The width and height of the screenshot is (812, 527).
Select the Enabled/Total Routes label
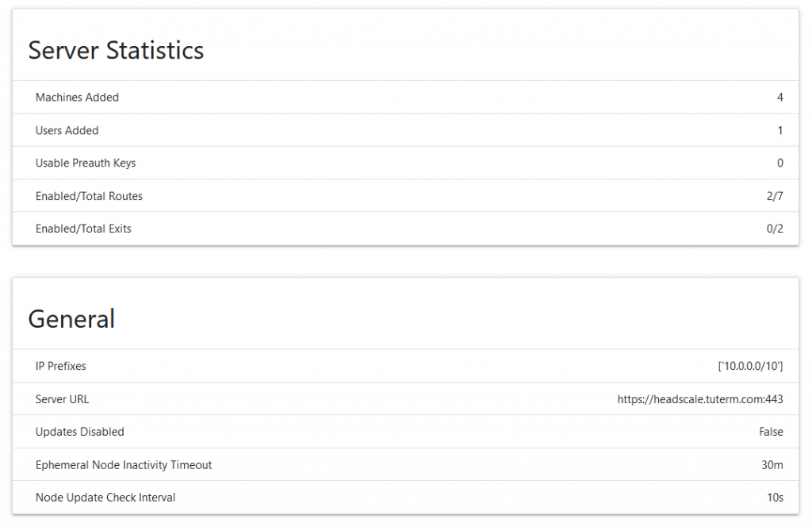point(89,196)
